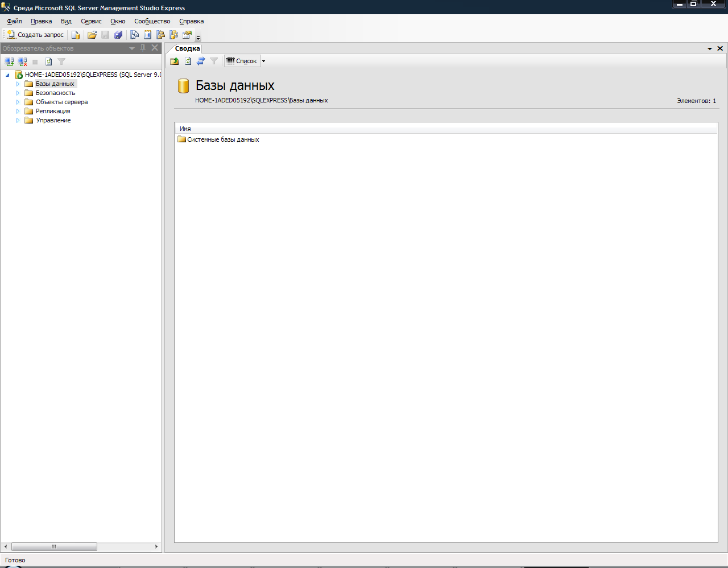Click the scroll-left arrow in Object Explorer
The image size is (728, 568).
coord(6,546)
